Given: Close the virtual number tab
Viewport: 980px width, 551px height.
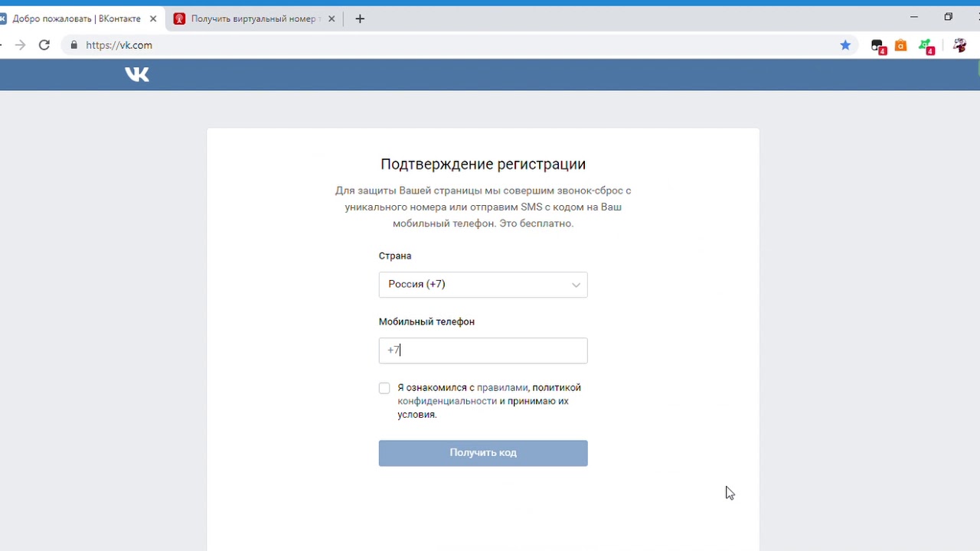Looking at the screenshot, I should pos(332,19).
